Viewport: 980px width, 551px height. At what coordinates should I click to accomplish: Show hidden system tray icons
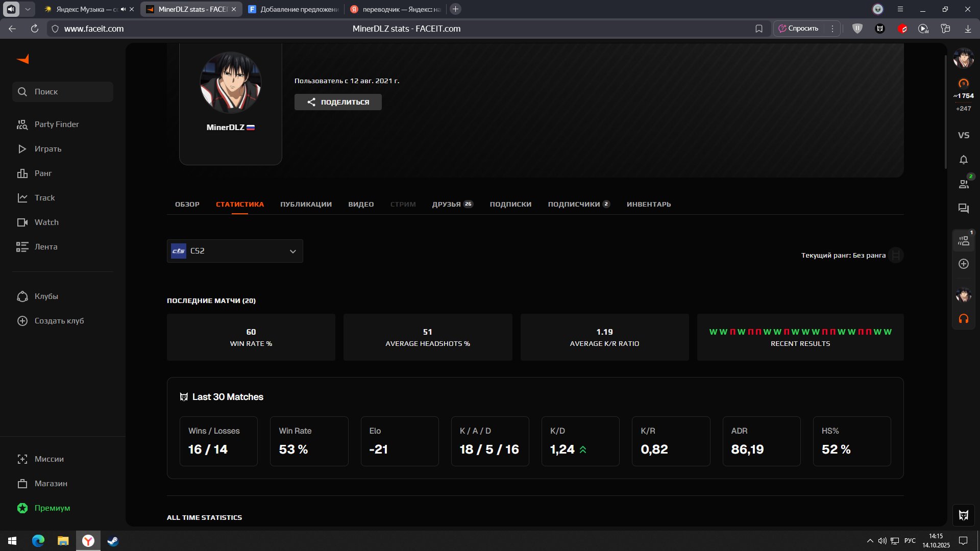(x=870, y=541)
